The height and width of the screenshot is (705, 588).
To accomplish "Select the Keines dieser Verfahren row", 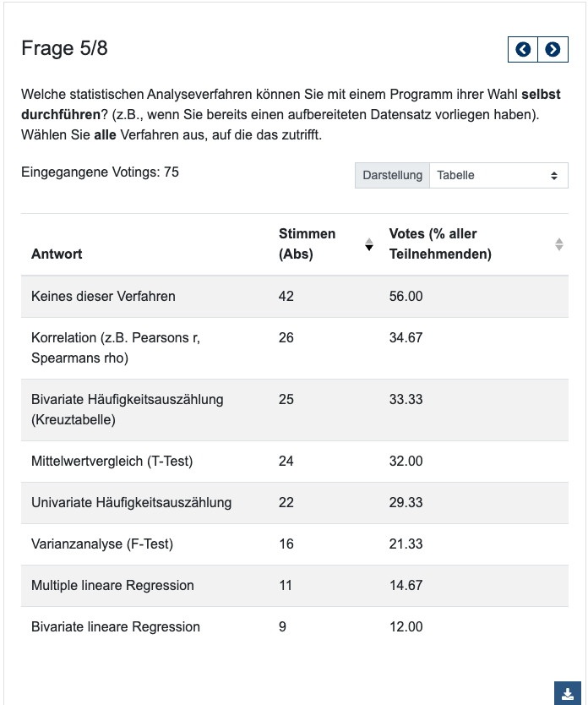I will [x=103, y=297].
